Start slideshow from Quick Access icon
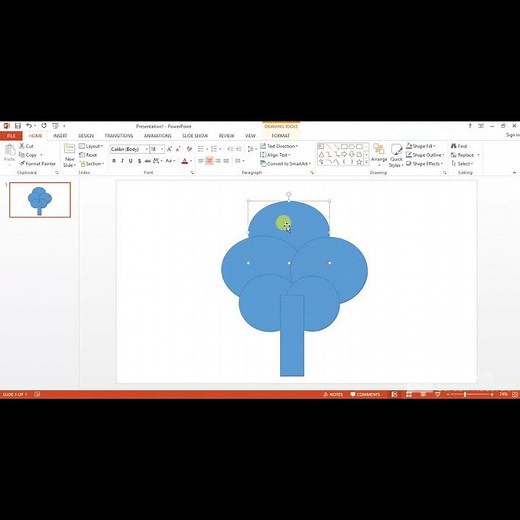520x520 pixels. (x=55, y=126)
